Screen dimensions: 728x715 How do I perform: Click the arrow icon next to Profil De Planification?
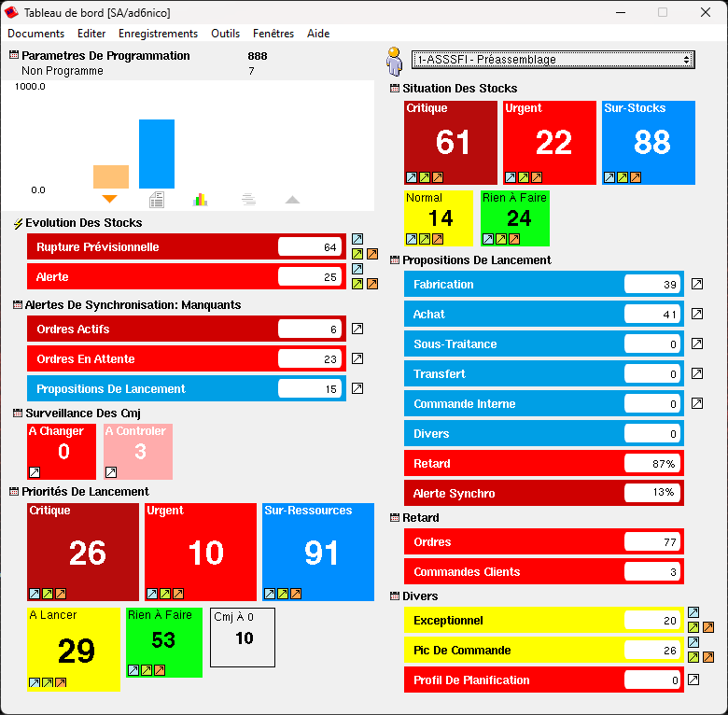coord(693,680)
